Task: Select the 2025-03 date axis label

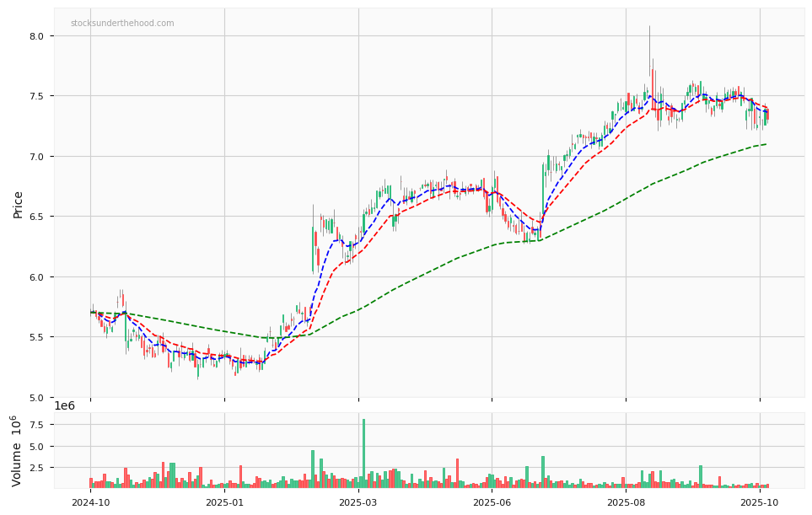Action: click(358, 502)
